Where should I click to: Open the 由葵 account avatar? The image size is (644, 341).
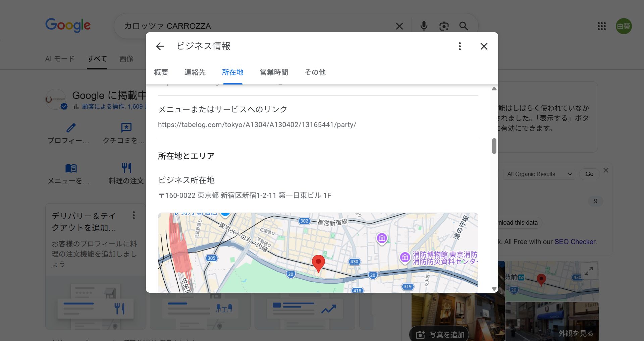tap(624, 26)
